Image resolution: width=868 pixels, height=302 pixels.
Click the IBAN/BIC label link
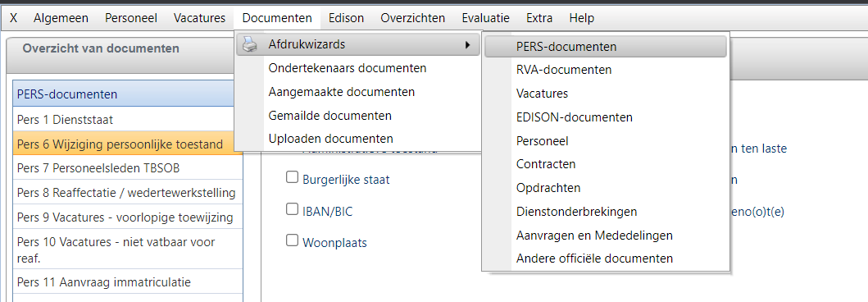[x=329, y=211]
